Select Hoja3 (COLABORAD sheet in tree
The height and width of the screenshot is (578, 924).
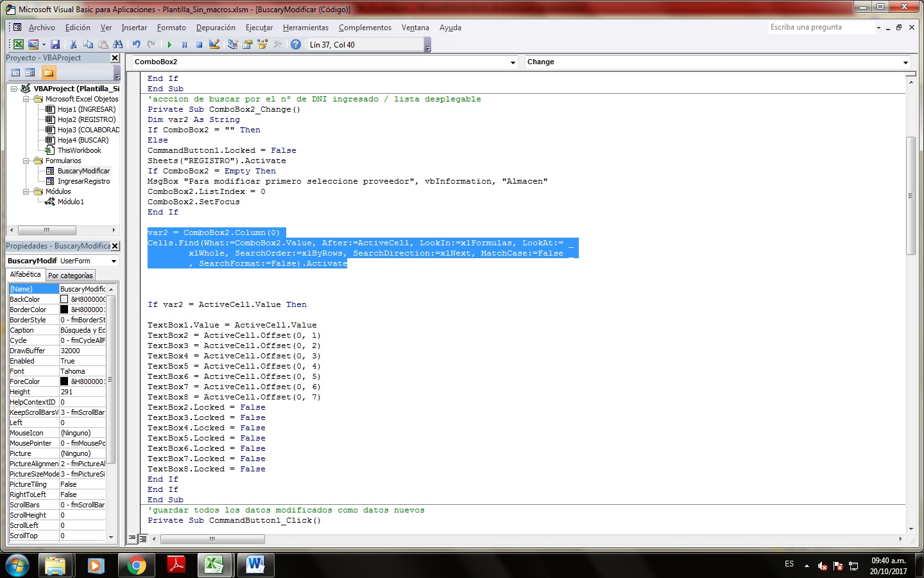click(x=88, y=130)
